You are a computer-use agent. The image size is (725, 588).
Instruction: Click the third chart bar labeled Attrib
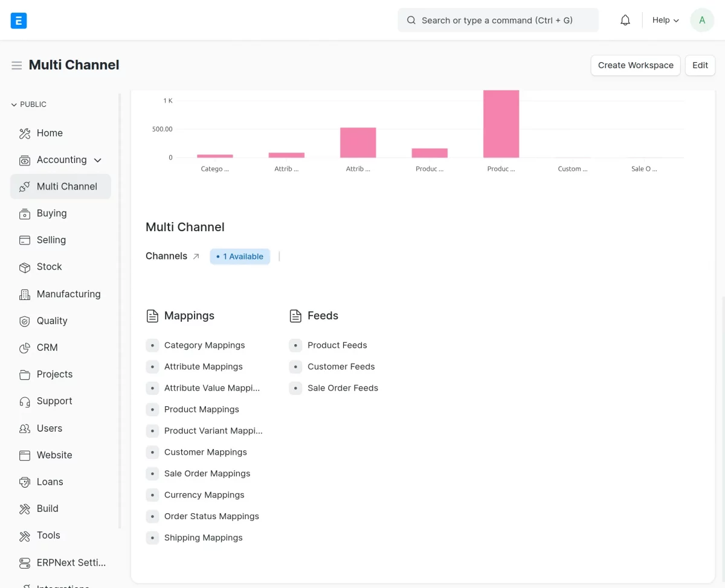358,142
